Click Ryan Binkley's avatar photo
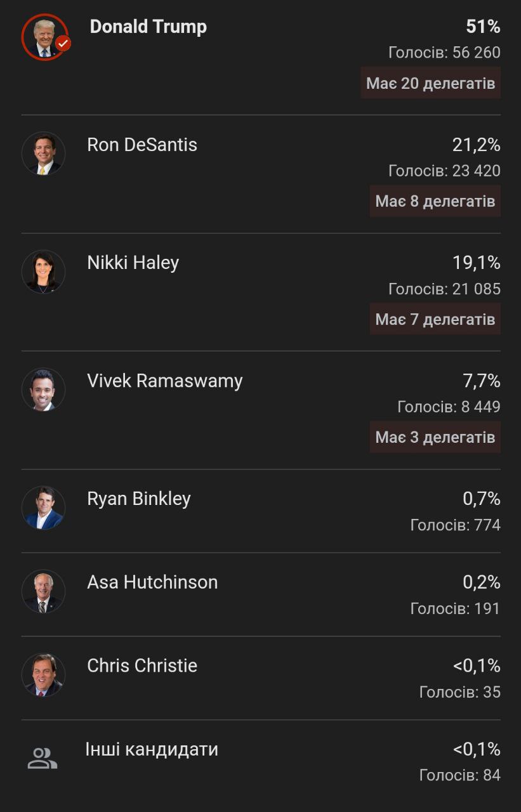The height and width of the screenshot is (812, 521). point(43,507)
